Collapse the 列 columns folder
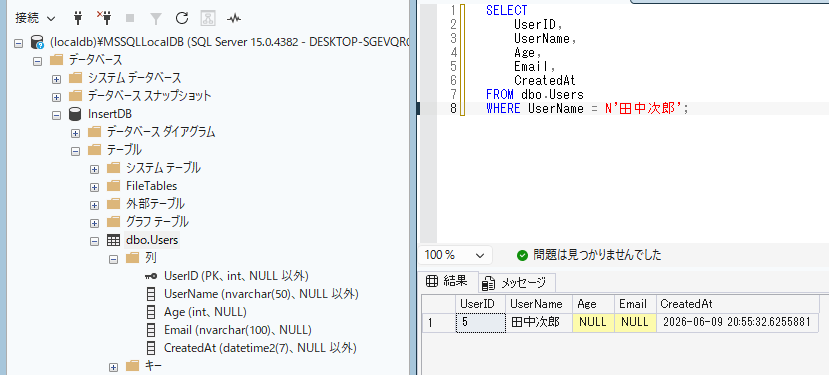The height and width of the screenshot is (375, 829). click(114, 259)
